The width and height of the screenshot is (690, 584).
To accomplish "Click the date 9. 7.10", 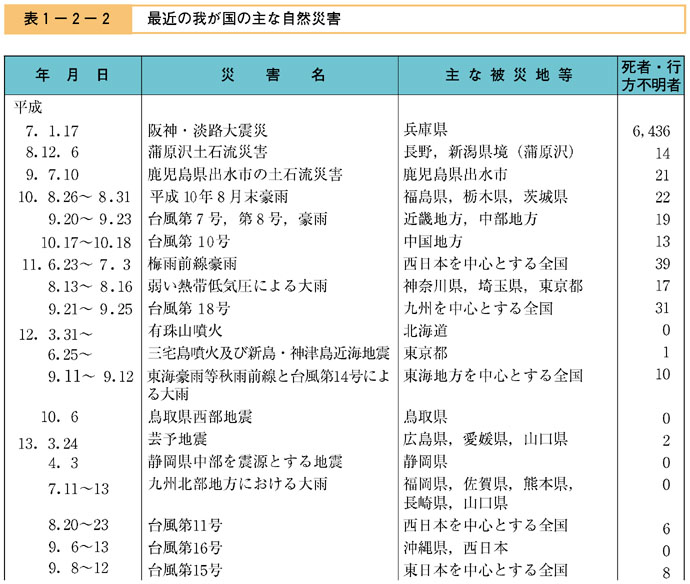I will 52,175.
